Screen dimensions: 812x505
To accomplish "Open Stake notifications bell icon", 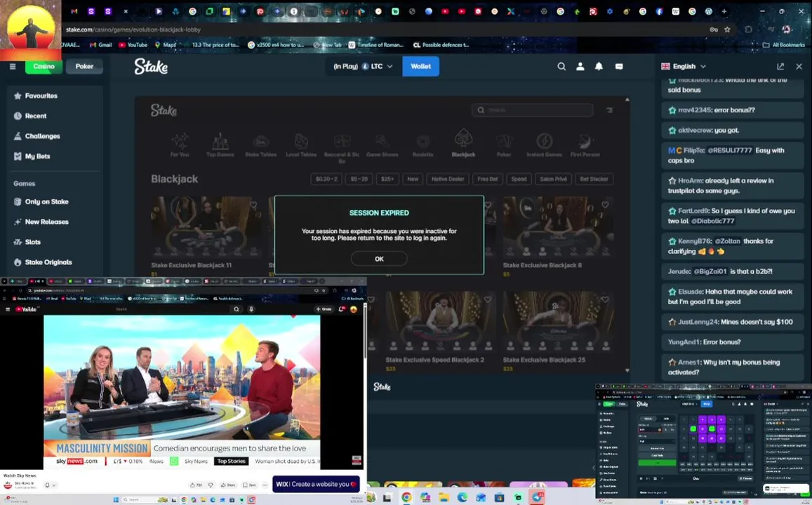I will 599,66.
